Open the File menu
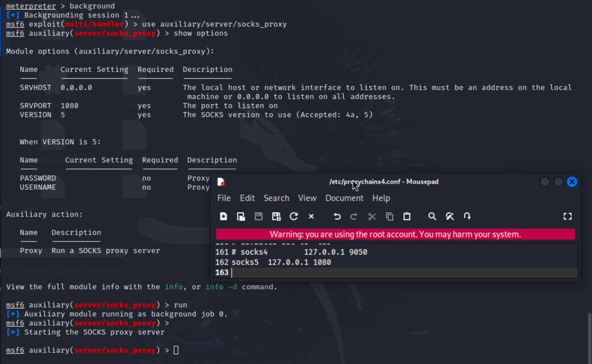 [x=224, y=198]
